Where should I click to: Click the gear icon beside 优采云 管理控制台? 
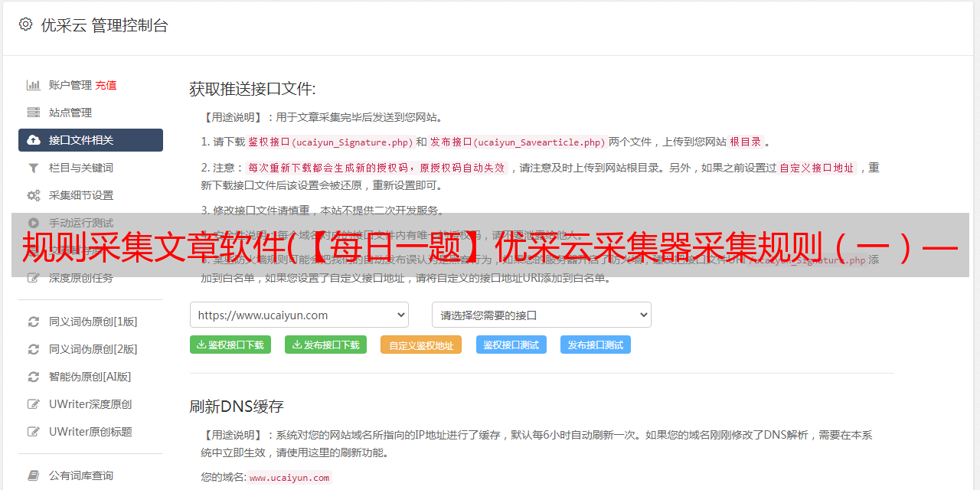pyautogui.click(x=26, y=24)
